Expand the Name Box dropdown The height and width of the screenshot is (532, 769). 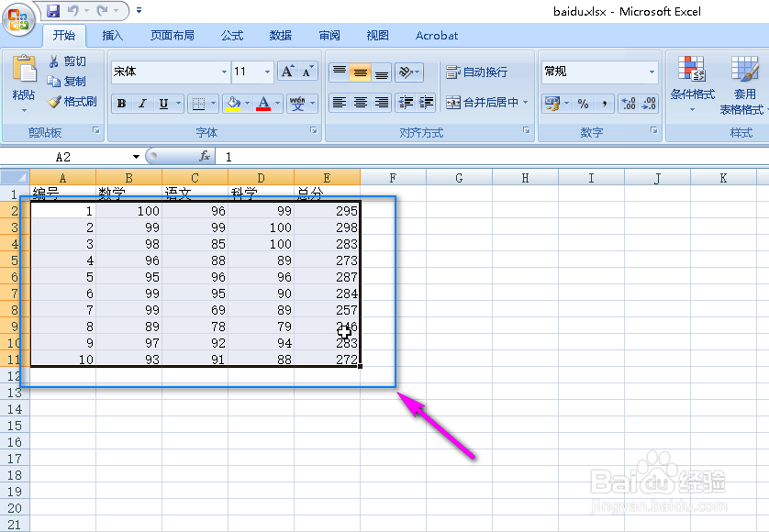click(136, 157)
